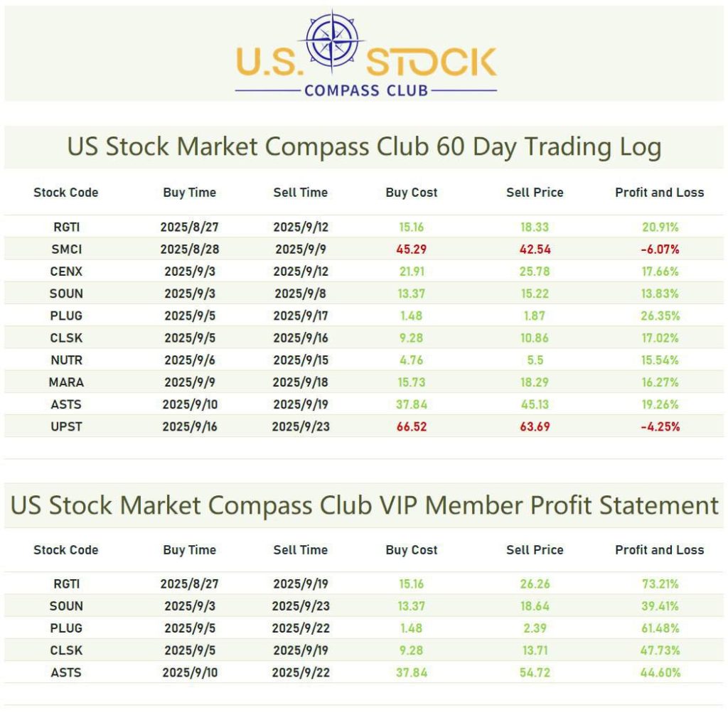The width and height of the screenshot is (728, 715).
Task: Click the 61.48% profit value
Action: 659,628
